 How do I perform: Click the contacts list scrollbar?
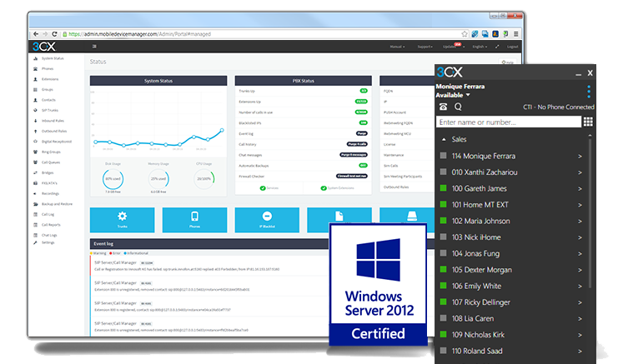coord(590,212)
